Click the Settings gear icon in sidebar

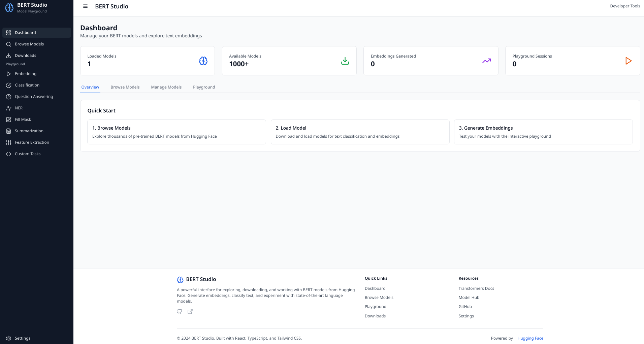click(x=9, y=338)
